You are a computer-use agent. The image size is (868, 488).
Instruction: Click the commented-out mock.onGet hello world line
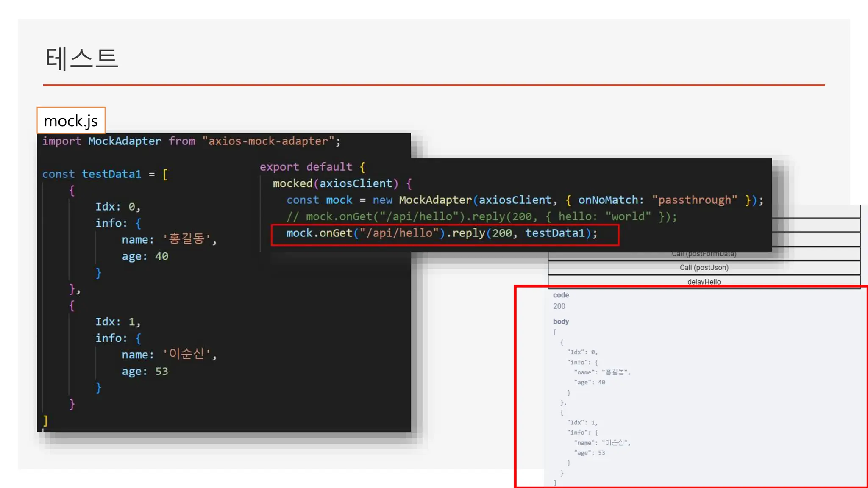click(x=481, y=217)
